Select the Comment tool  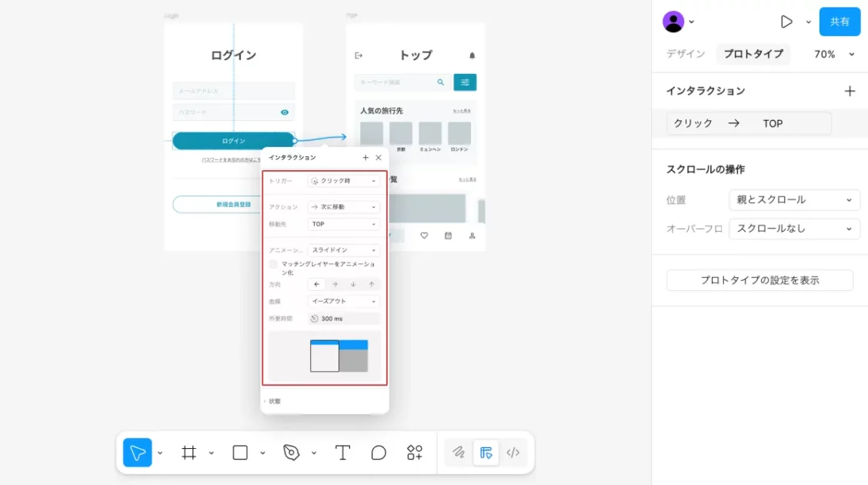tap(379, 453)
